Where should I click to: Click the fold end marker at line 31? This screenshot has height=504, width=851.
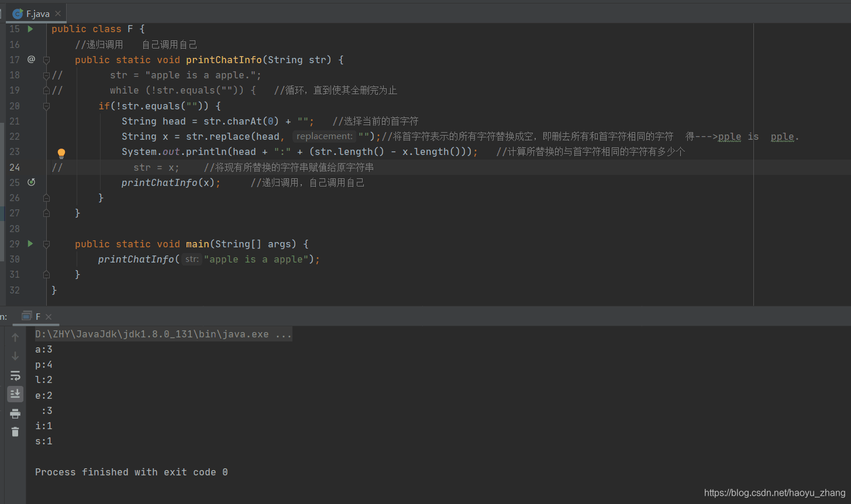click(46, 274)
